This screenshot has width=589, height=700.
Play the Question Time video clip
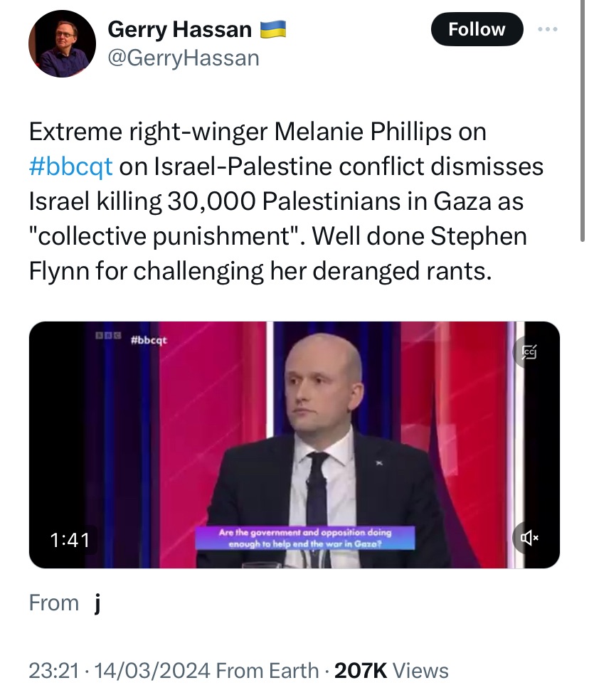294,445
